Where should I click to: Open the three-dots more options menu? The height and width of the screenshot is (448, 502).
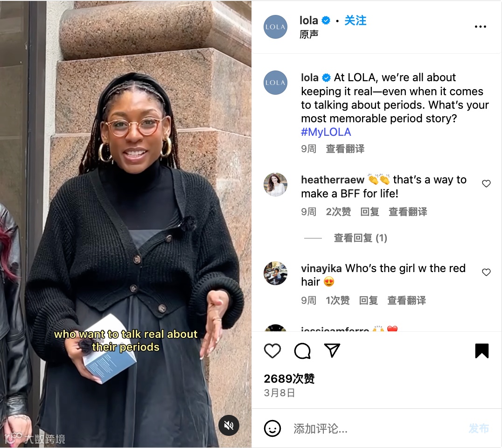click(480, 27)
